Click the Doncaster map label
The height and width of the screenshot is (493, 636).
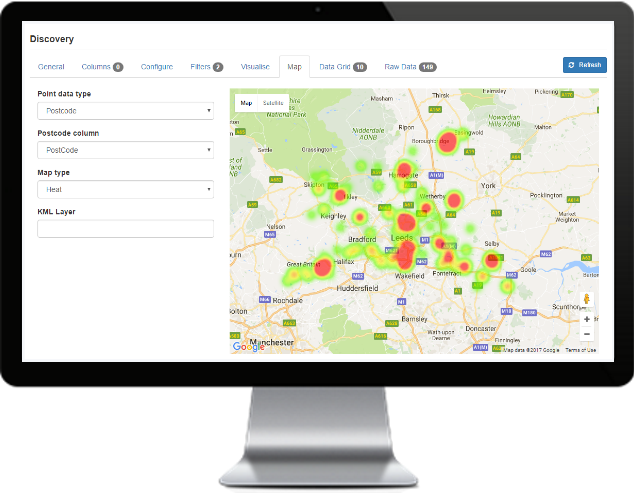(x=481, y=328)
